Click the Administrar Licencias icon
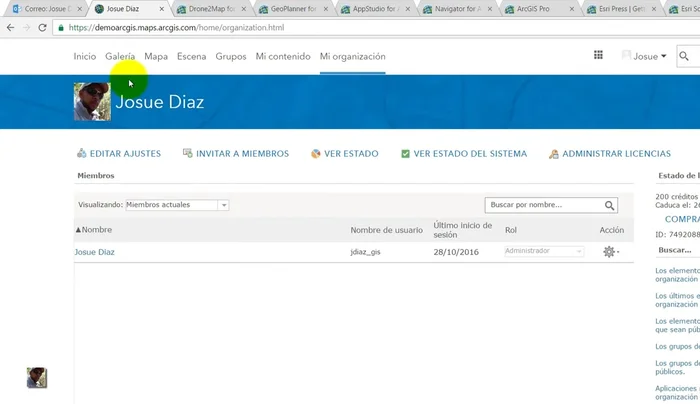 (x=554, y=154)
